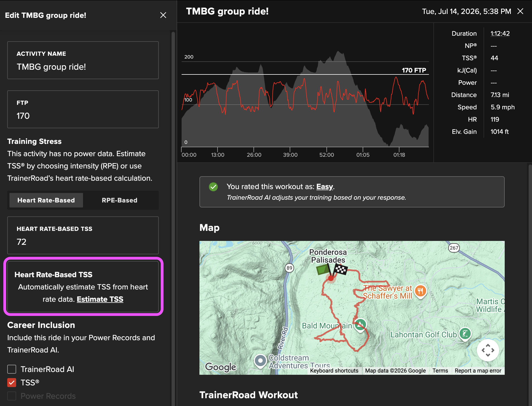Click the 01:05 timeline tick
This screenshot has width=532, height=406.
tap(363, 154)
